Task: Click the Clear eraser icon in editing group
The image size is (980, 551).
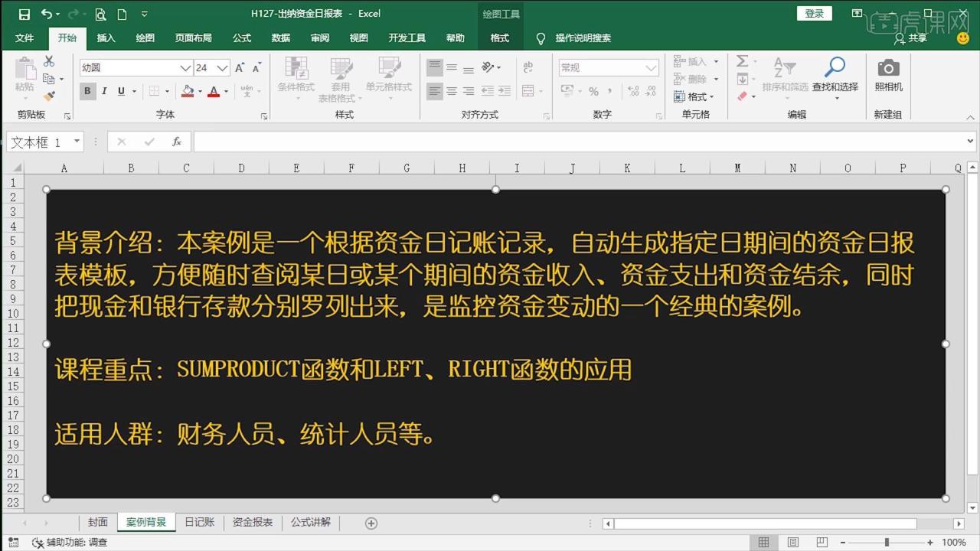Action: click(x=742, y=96)
